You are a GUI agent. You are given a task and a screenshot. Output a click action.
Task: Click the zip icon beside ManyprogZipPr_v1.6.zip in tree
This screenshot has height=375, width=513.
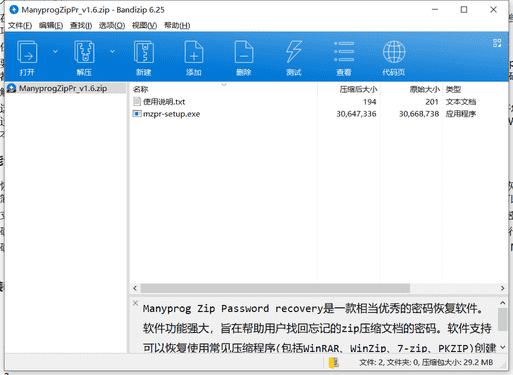[x=12, y=88]
